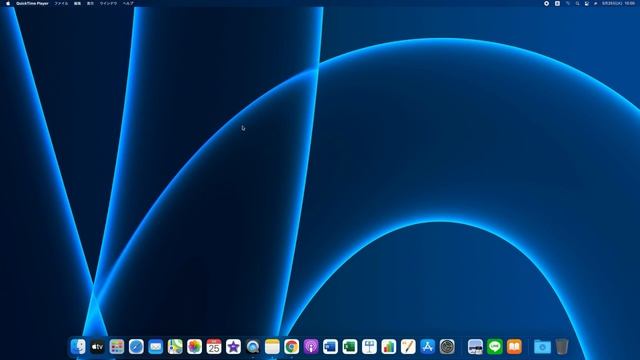Open the Books app
The image size is (640, 360).
coord(514,347)
